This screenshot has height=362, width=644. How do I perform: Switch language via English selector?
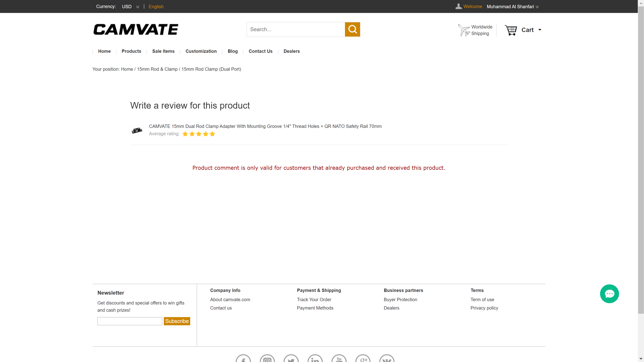tap(156, 7)
